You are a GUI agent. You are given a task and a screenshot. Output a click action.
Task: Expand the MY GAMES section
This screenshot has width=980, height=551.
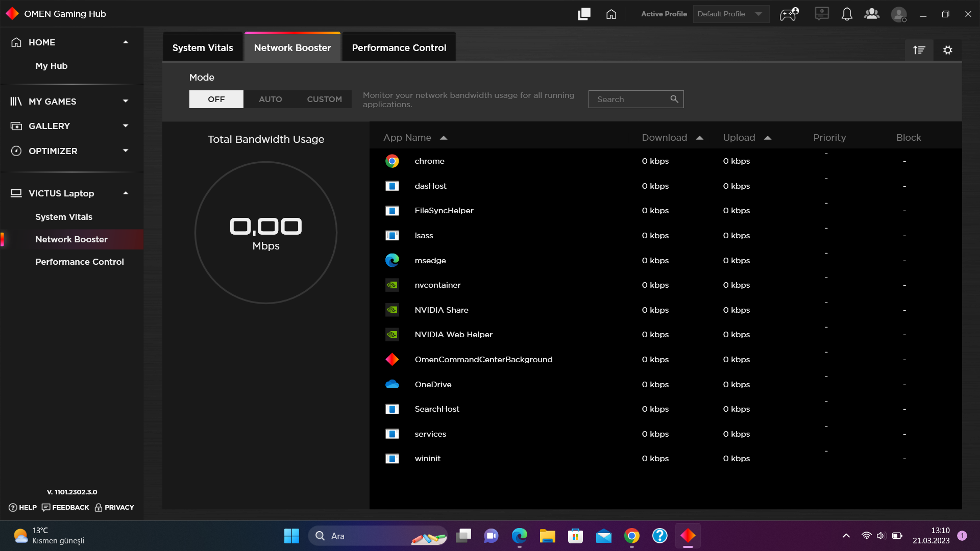tap(126, 101)
